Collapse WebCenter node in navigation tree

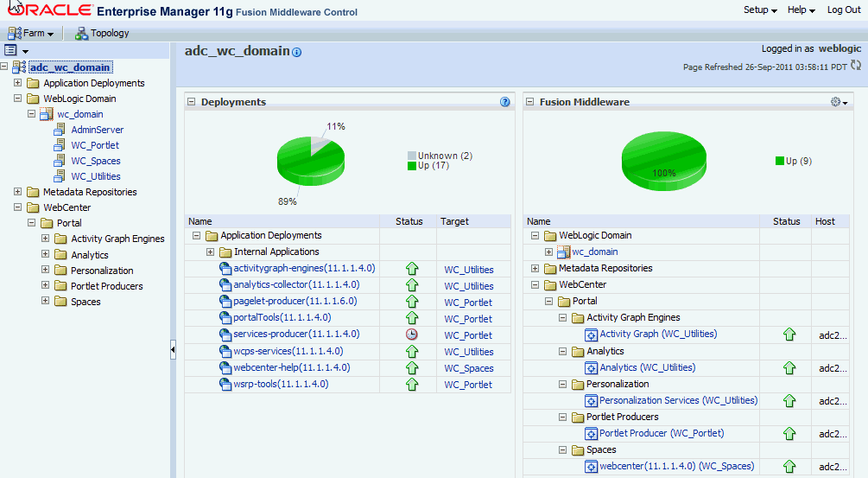click(18, 207)
